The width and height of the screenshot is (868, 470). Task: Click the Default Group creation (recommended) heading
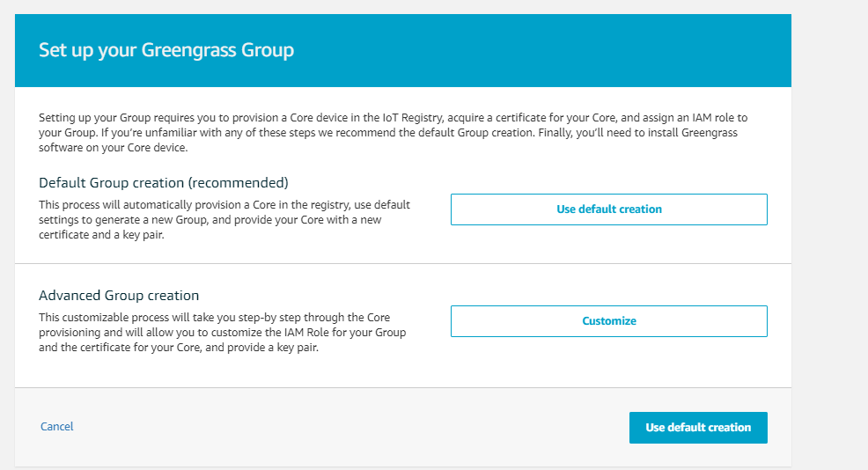[x=164, y=183]
